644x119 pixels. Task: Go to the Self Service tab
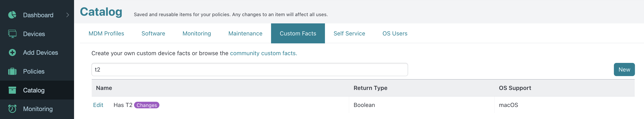349,34
